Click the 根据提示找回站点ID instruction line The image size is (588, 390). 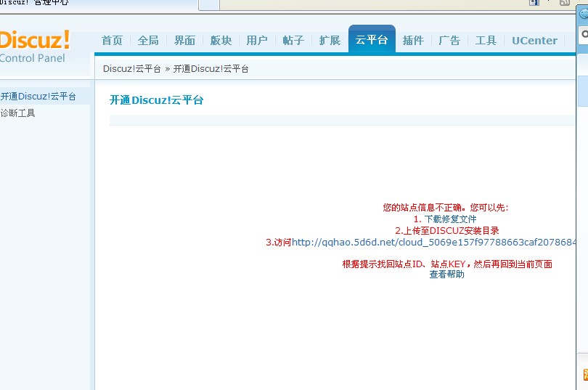(x=447, y=264)
